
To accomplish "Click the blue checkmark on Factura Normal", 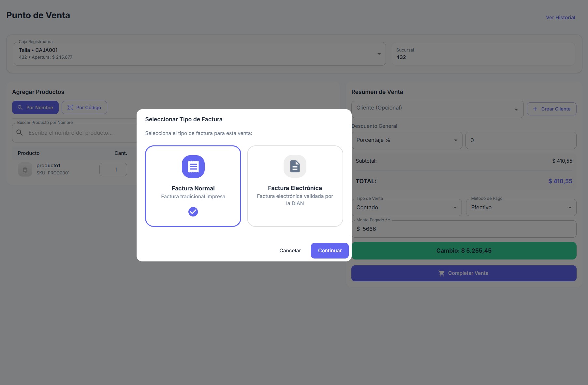I will click(193, 212).
